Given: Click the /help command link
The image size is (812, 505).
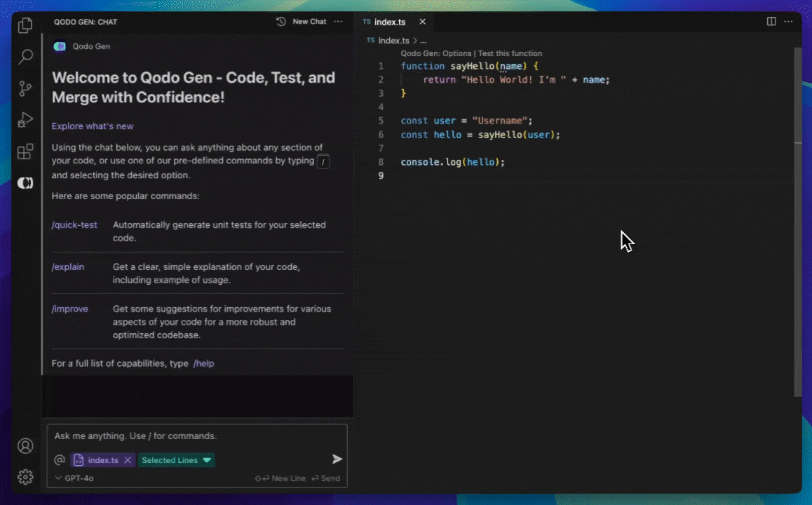Looking at the screenshot, I should [x=203, y=363].
